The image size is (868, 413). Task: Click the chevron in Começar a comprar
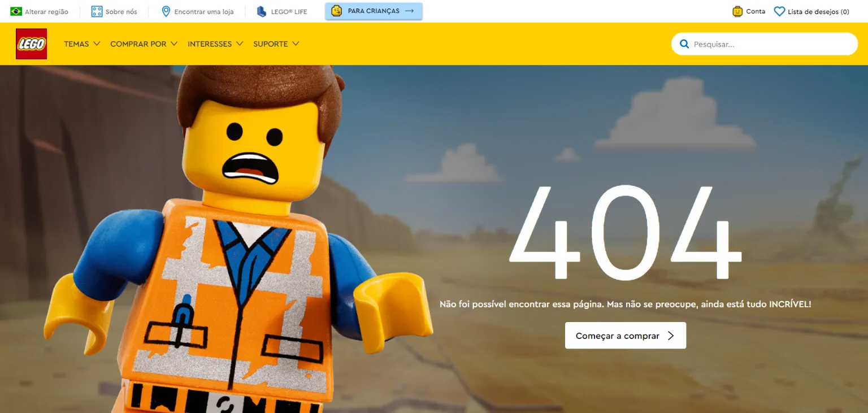[671, 336]
